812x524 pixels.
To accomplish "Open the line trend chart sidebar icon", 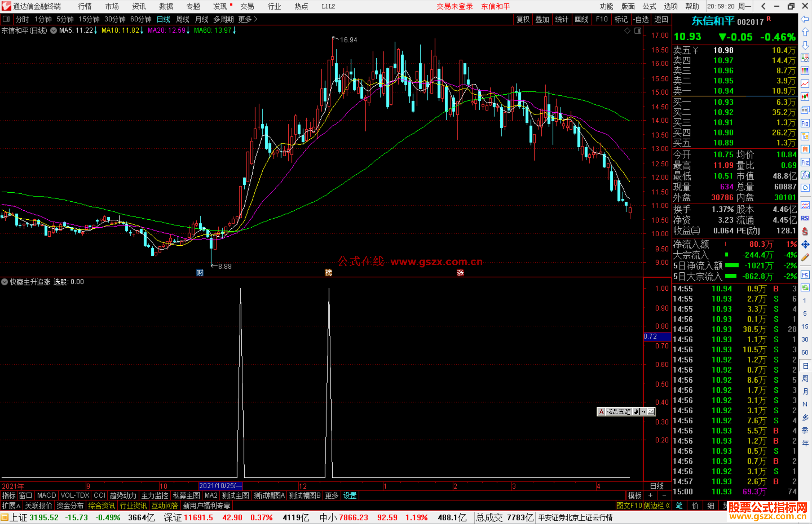I will pyautogui.click(x=805, y=84).
